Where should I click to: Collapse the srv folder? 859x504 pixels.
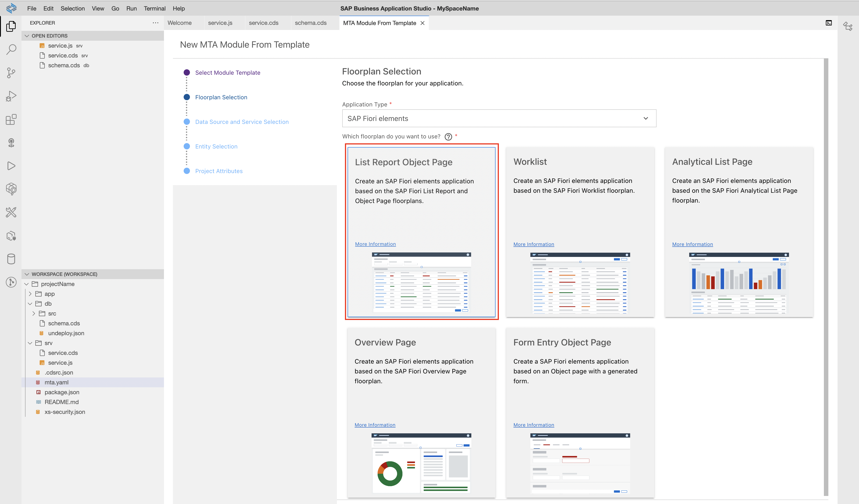(x=30, y=343)
